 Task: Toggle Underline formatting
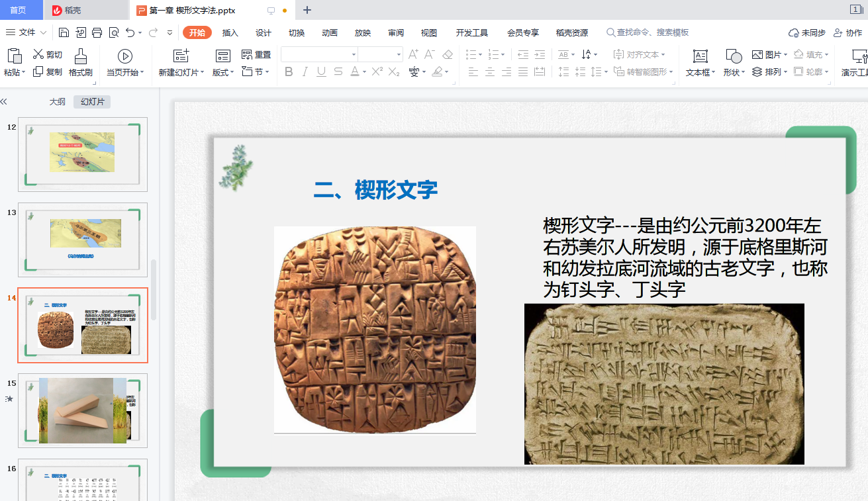coord(321,72)
